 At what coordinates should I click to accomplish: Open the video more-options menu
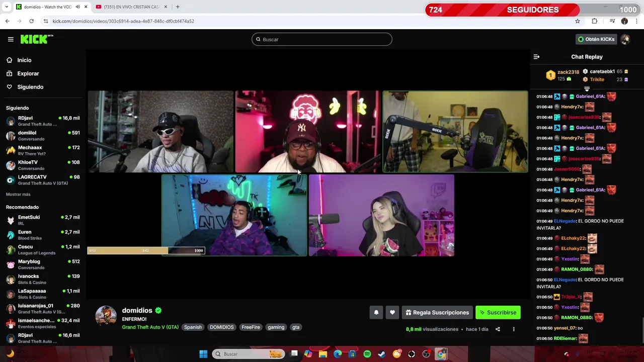tap(514, 329)
